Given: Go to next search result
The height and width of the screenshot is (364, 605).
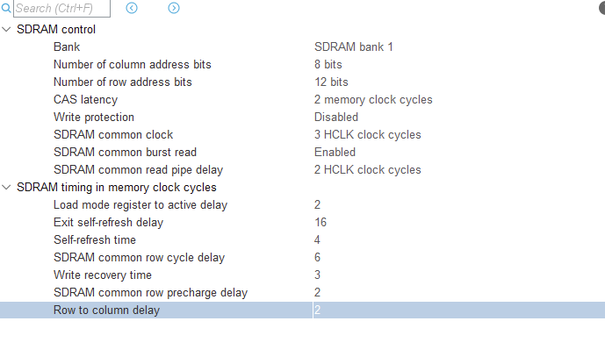Looking at the screenshot, I should [x=174, y=9].
